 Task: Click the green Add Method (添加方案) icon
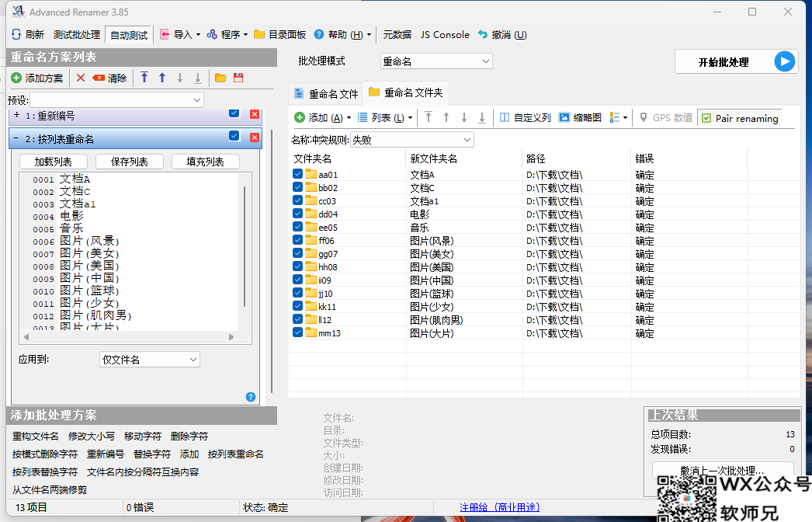tap(16, 78)
